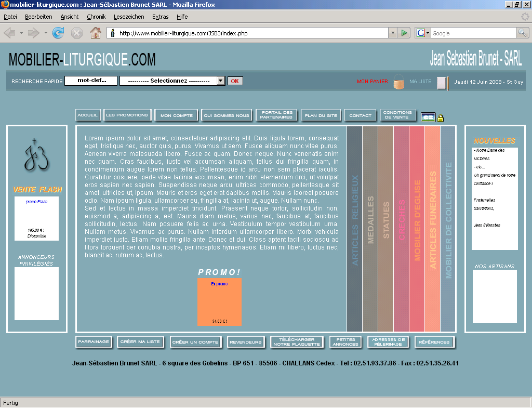Click the Parrainage button
Screen dimensions: 532x408
94,342
